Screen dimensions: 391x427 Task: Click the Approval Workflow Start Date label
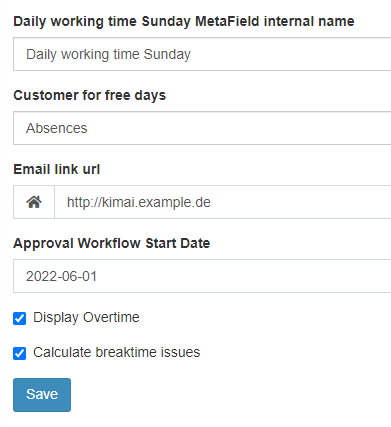112,243
